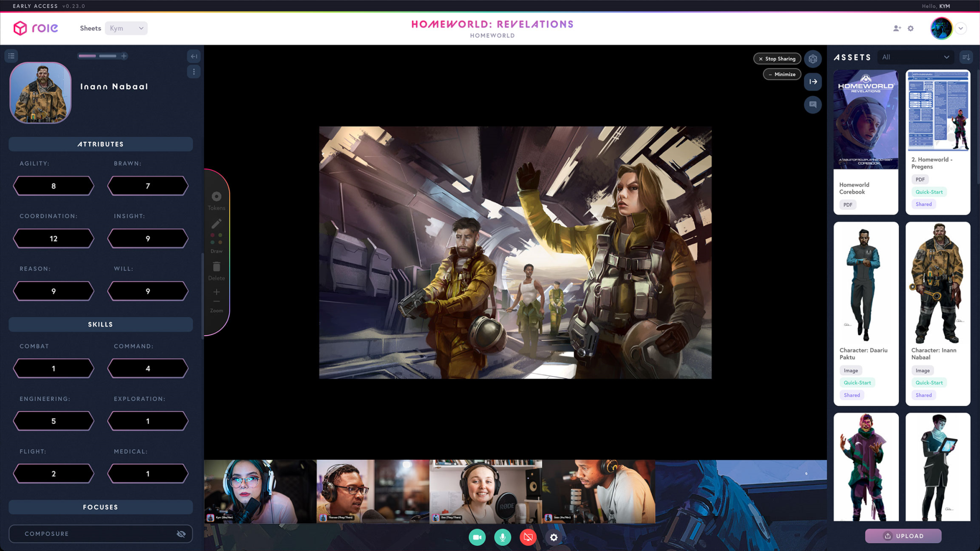This screenshot has width=980, height=551.
Task: Click the Brawn value 7
Action: pos(148,186)
